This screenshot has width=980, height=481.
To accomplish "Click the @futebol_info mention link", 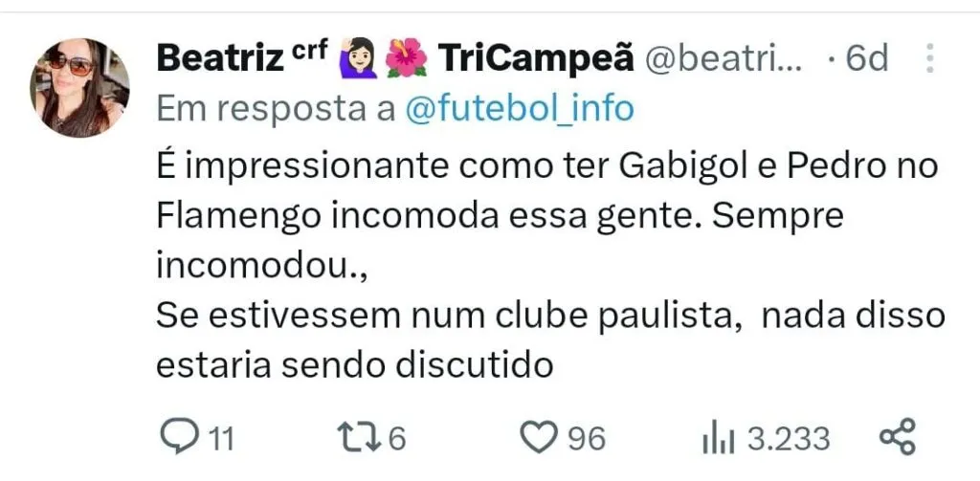I will pos(520,109).
